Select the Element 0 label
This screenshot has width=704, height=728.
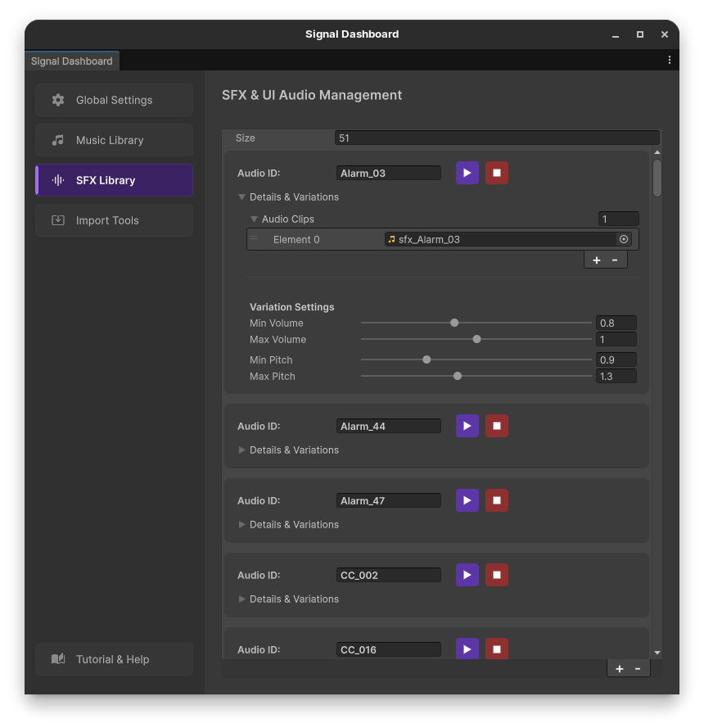click(x=296, y=240)
